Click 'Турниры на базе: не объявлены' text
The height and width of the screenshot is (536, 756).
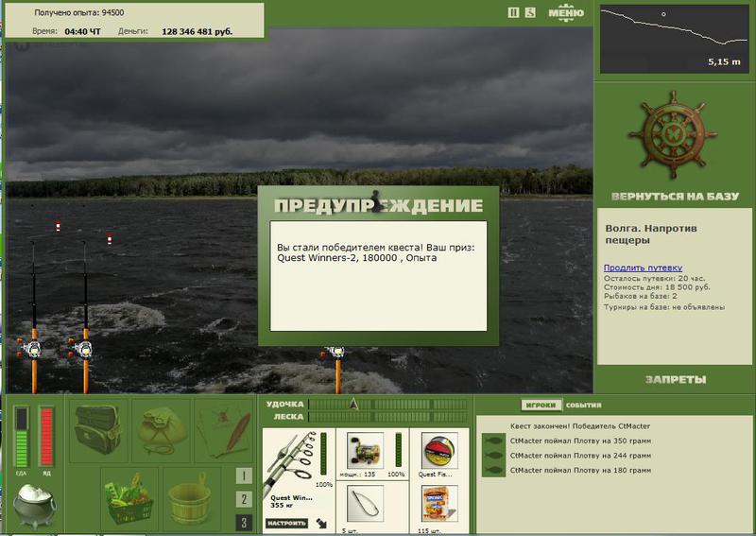664,307
